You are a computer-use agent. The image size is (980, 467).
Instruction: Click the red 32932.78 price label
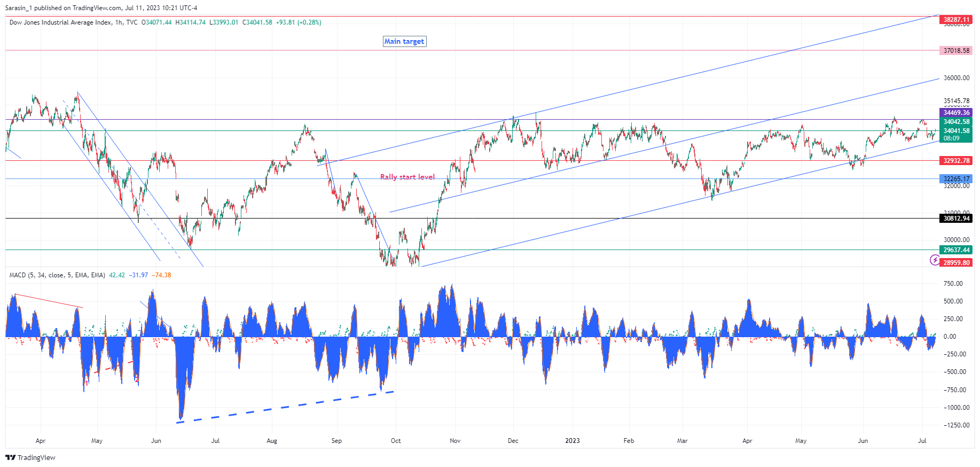click(x=956, y=161)
